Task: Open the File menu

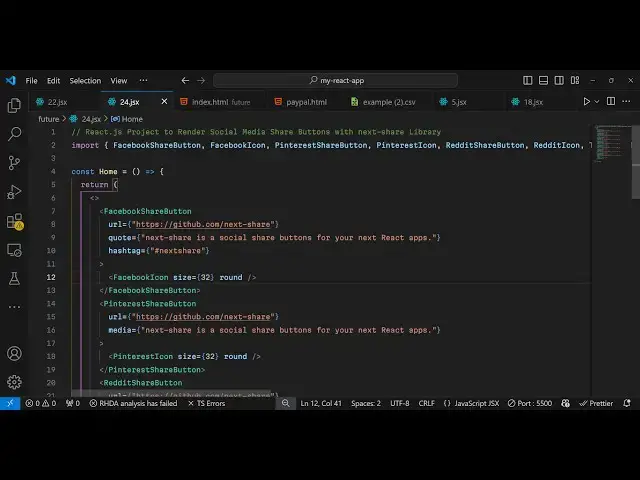Action: 31,80
